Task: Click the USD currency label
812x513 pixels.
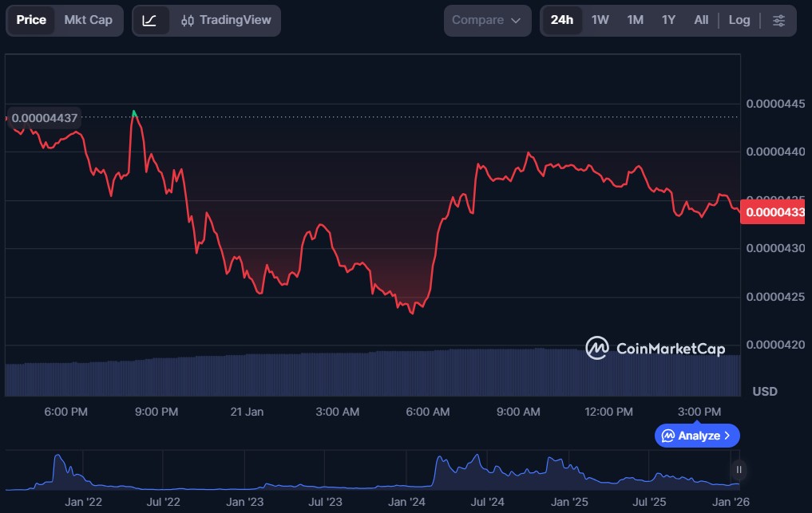Action: tap(765, 392)
